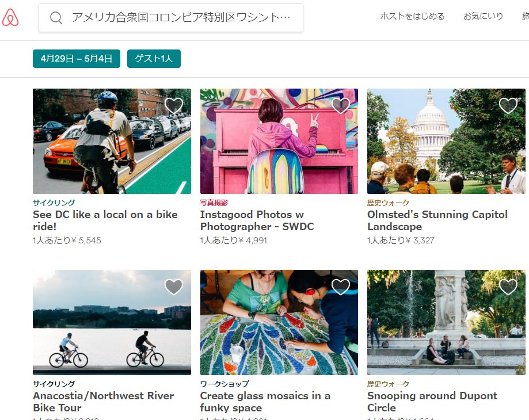This screenshot has width=529, height=420.
Task: Favorite the Dupont Circle heart
Action: click(508, 287)
